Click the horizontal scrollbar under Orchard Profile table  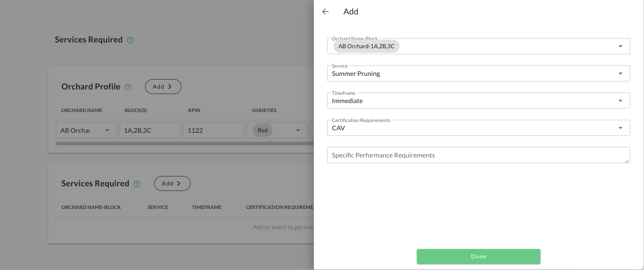point(185,143)
